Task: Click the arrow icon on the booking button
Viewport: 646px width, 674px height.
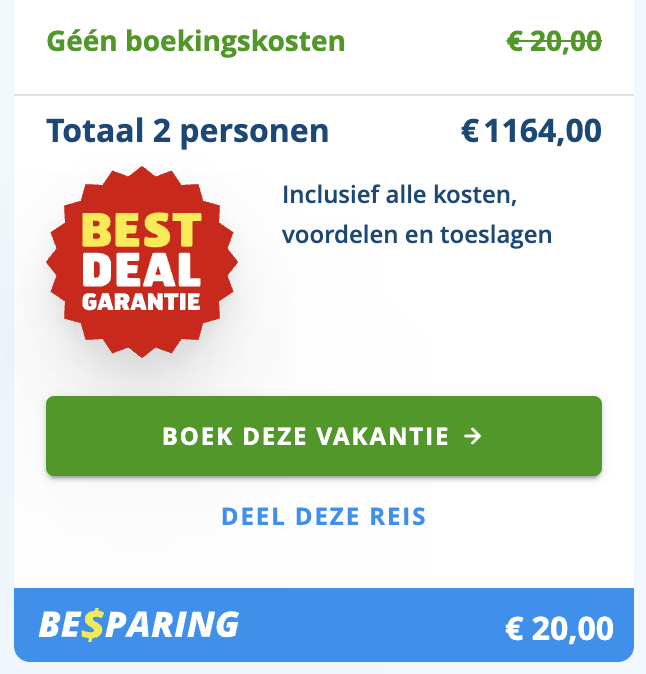Action: (x=474, y=436)
